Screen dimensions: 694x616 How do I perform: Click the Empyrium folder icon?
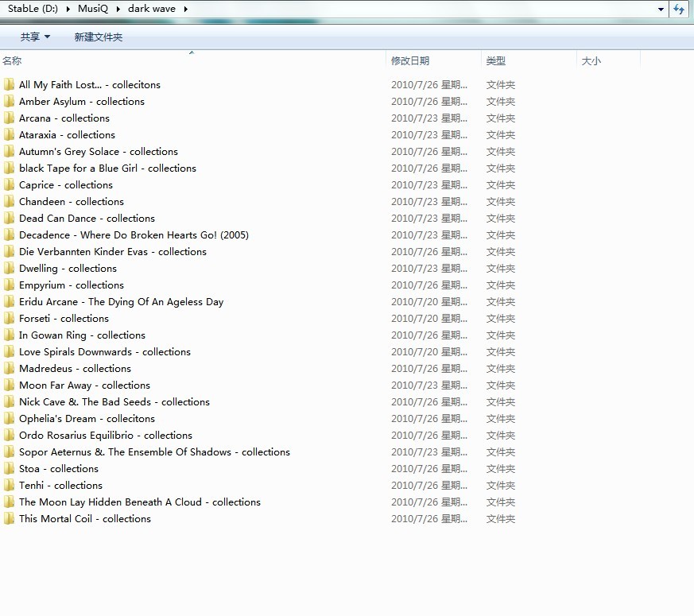click(x=9, y=285)
